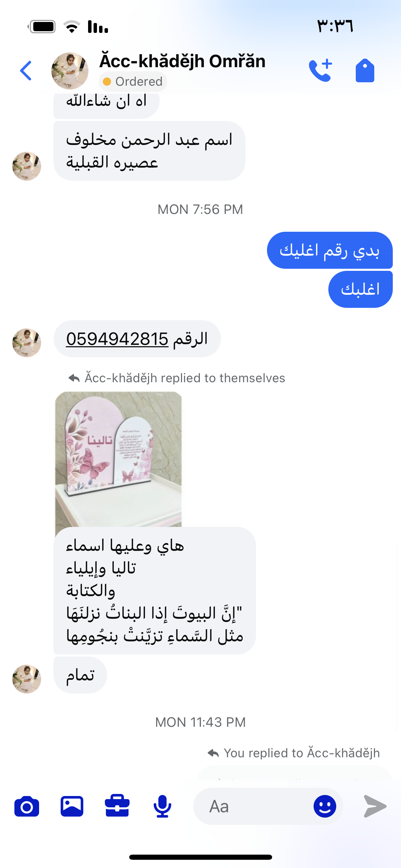Screen dimensions: 401x868
Task: Open the shared name plaque photo
Action: [x=119, y=459]
